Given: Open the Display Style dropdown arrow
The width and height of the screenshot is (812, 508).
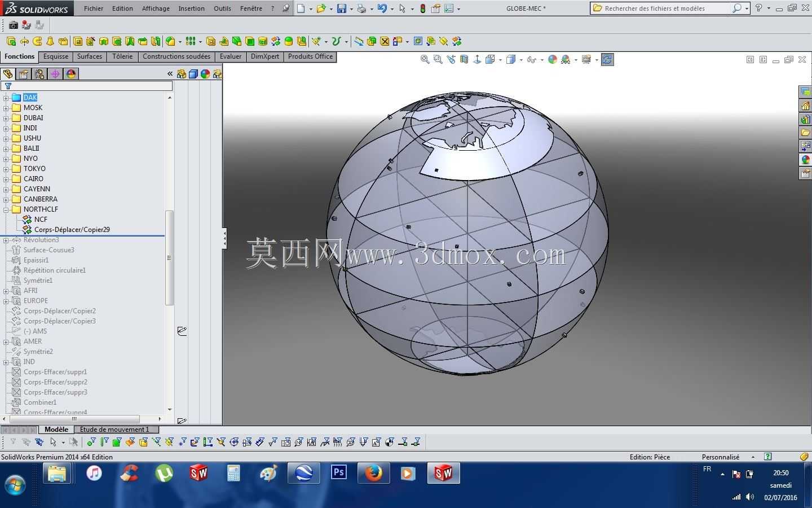Looking at the screenshot, I should tap(521, 60).
